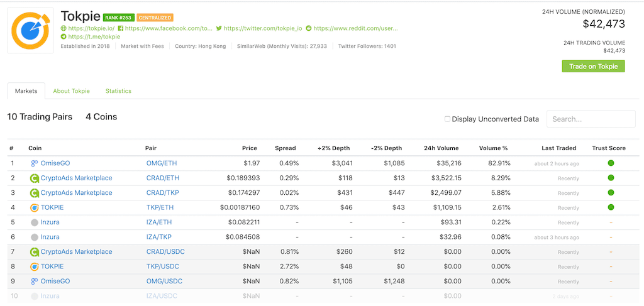Click Inzura gray icon in IZA/ETH row
This screenshot has height=306, width=644.
(x=35, y=222)
